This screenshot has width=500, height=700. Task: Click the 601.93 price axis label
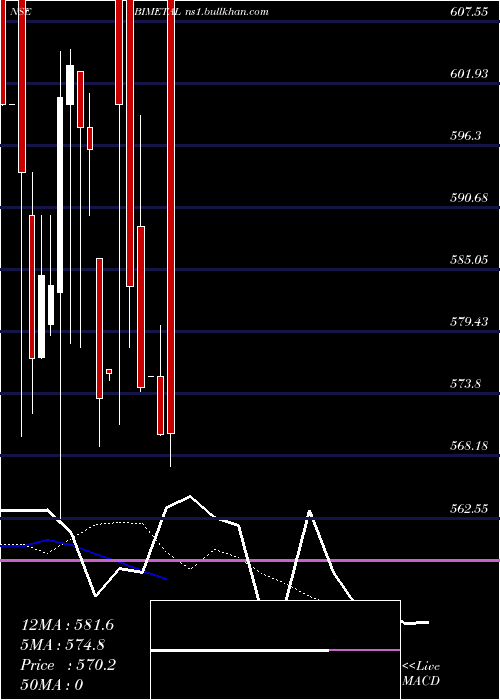coord(468,74)
